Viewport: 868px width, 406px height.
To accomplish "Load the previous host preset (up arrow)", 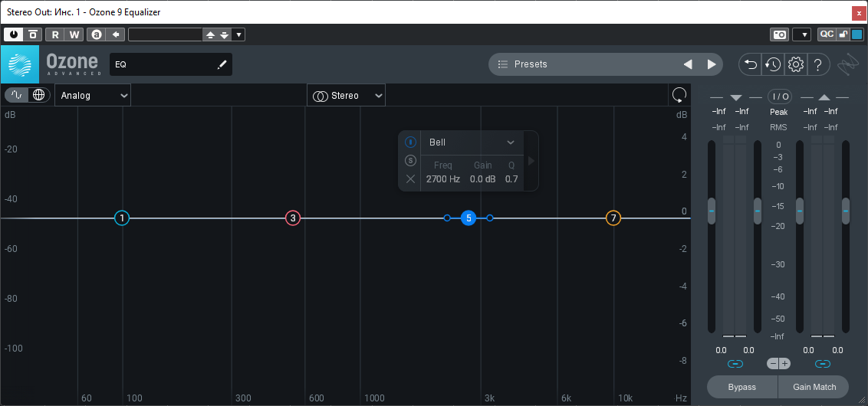I will (210, 34).
